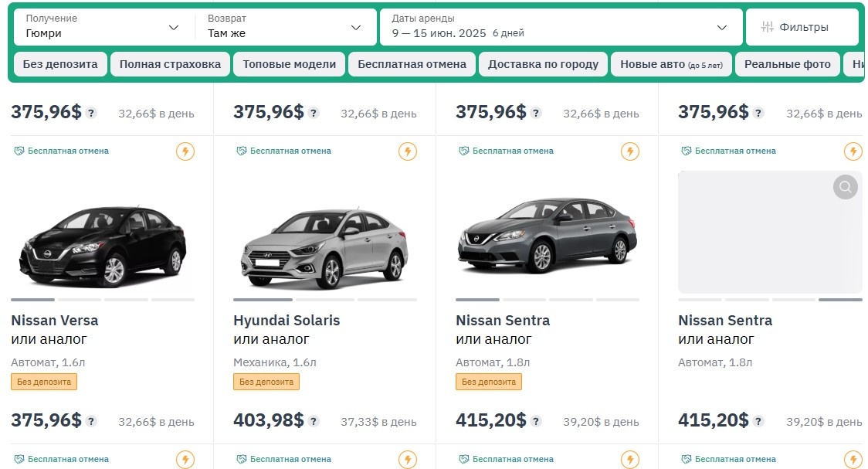Open the Получение pickup location dropdown

tap(100, 25)
